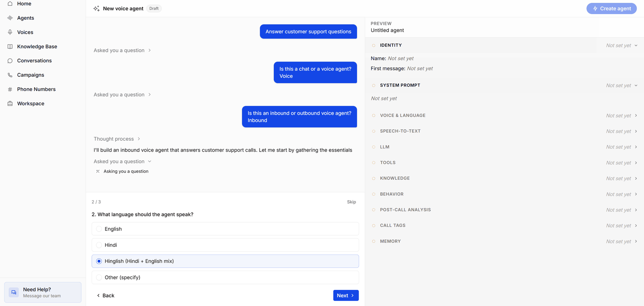Screen dimensions: 644x306
Task: Select the English language option
Action: [x=225, y=229]
